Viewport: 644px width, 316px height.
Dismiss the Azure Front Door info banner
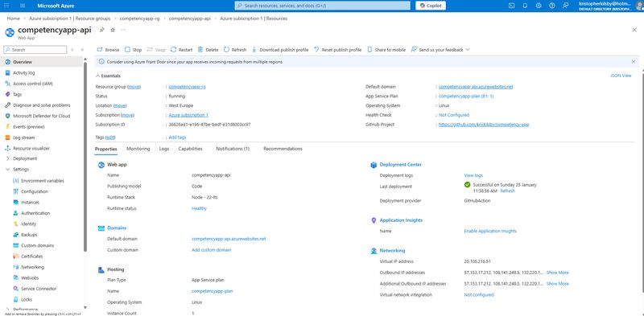pyautogui.click(x=633, y=62)
